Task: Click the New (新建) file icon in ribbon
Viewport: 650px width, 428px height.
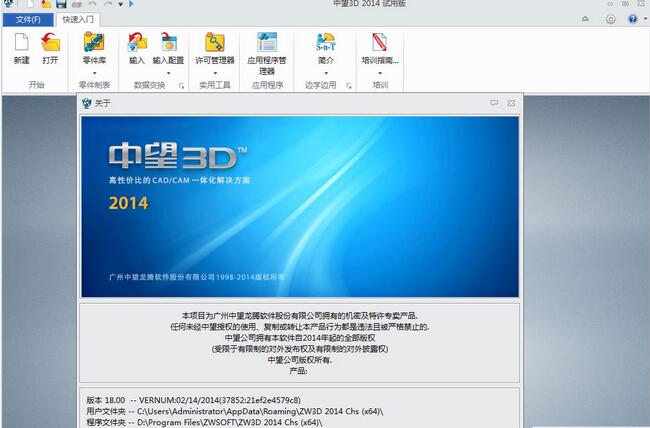Action: click(22, 42)
